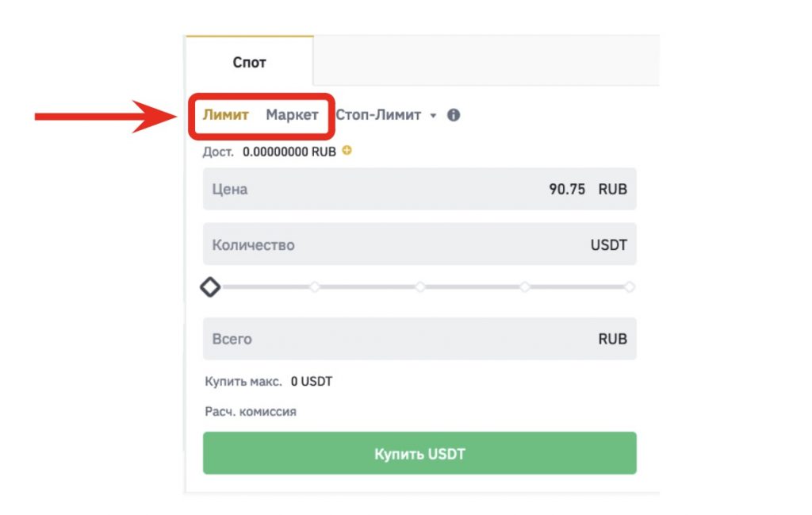Click into the Количество USDT field
The width and height of the screenshot is (812, 515).
click(419, 244)
